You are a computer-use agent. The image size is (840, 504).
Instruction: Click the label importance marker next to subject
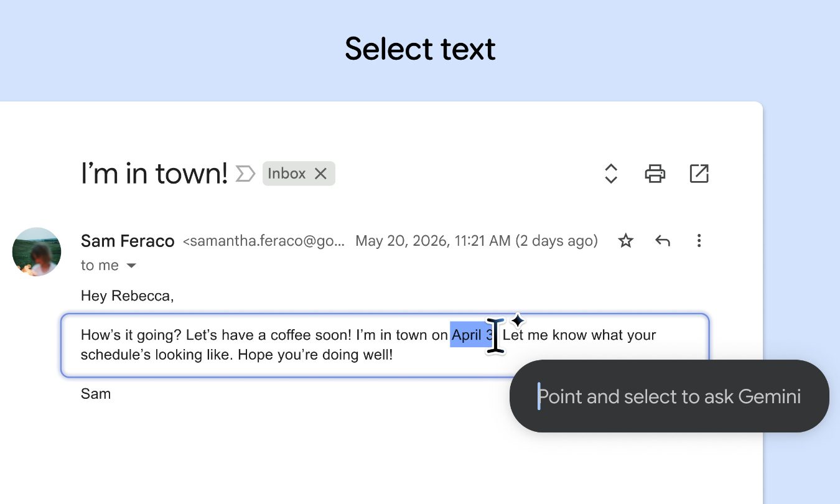click(245, 174)
